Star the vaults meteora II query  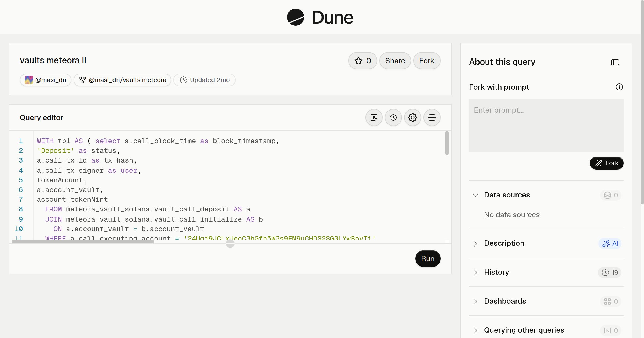click(363, 61)
